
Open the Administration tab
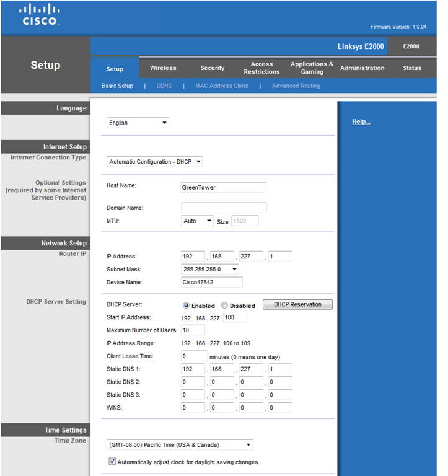(362, 68)
